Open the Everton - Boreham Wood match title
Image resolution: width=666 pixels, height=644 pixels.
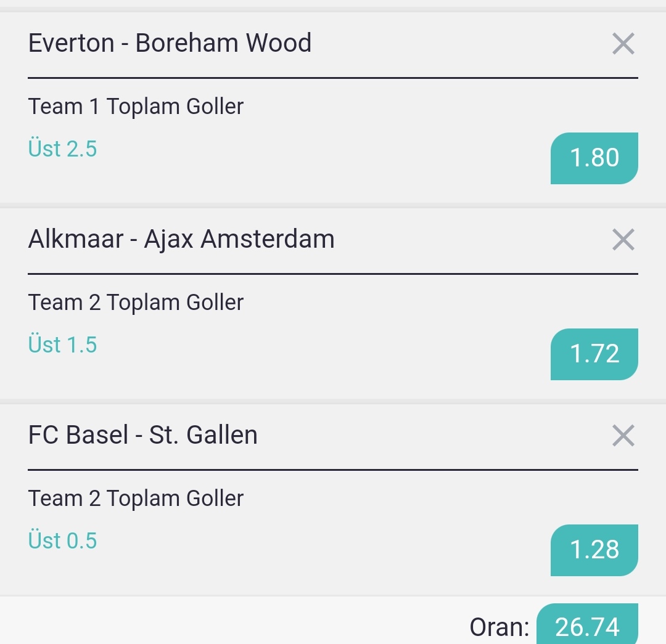click(x=170, y=43)
